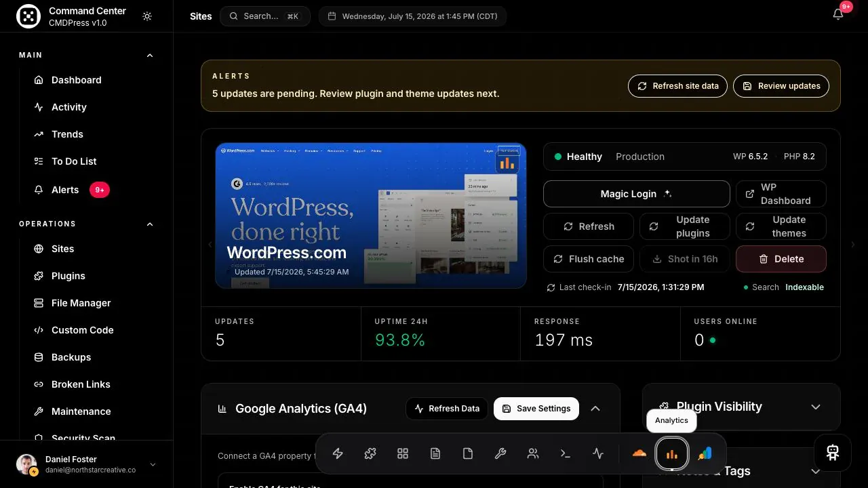Open the notifications bell
Viewport: 868px width, 488px height.
tap(838, 15)
